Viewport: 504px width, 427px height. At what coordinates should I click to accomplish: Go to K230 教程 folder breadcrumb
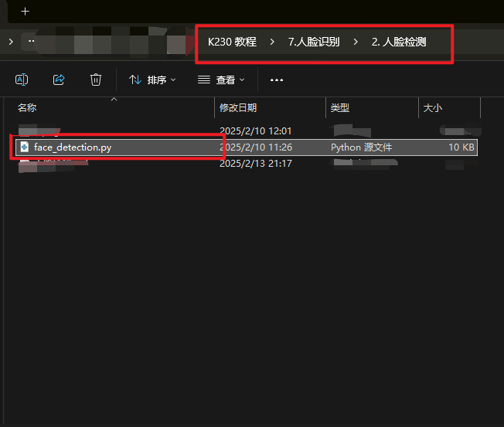(x=232, y=42)
